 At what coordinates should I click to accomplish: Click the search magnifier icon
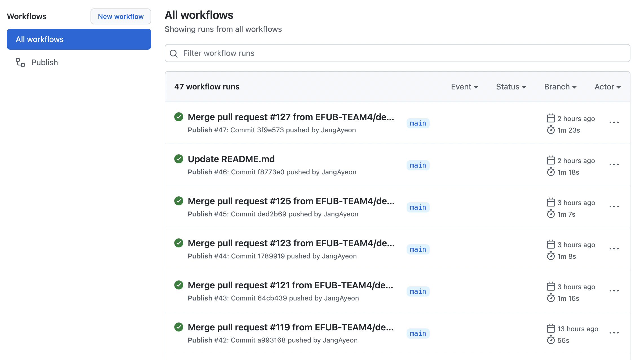[x=174, y=53]
